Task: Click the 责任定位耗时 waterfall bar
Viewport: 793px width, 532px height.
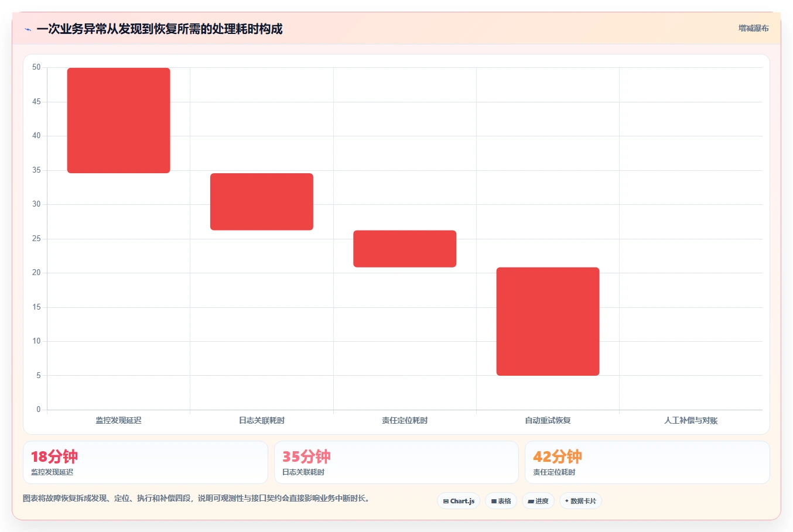Action: [x=405, y=249]
